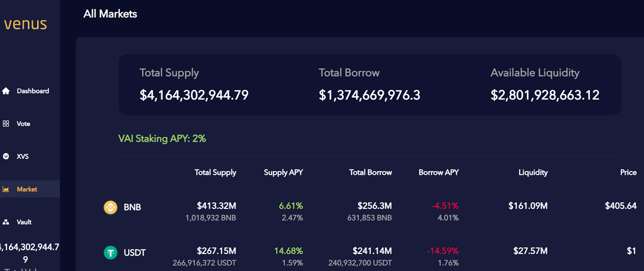Sort by Price column header
Image resolution: width=644 pixels, height=271 pixels.
tap(628, 172)
